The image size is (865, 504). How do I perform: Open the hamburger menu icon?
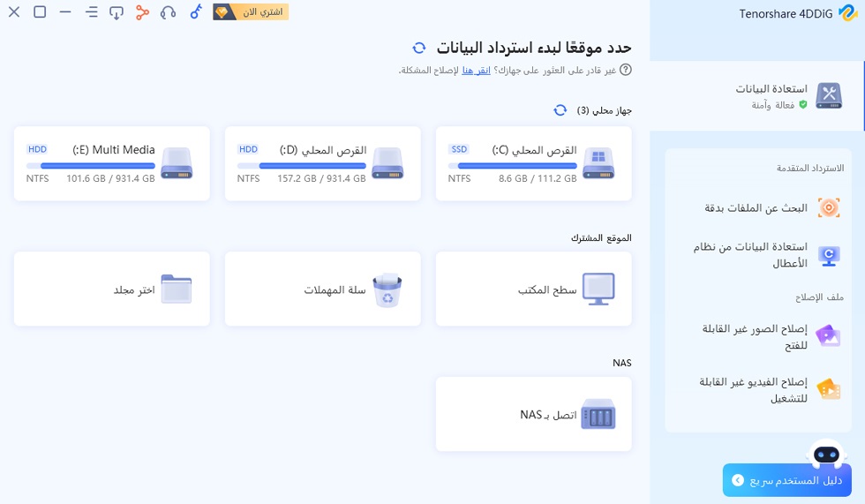tap(92, 11)
